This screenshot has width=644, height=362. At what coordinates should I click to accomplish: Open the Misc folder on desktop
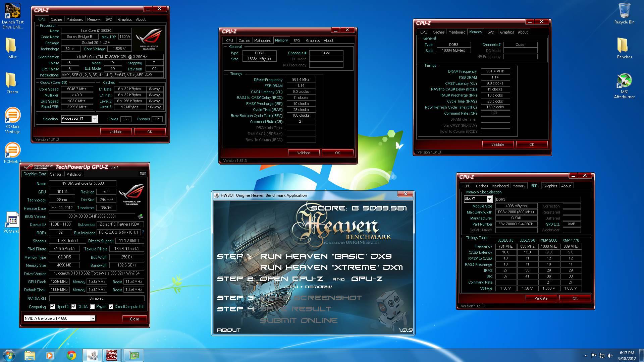coord(12,48)
